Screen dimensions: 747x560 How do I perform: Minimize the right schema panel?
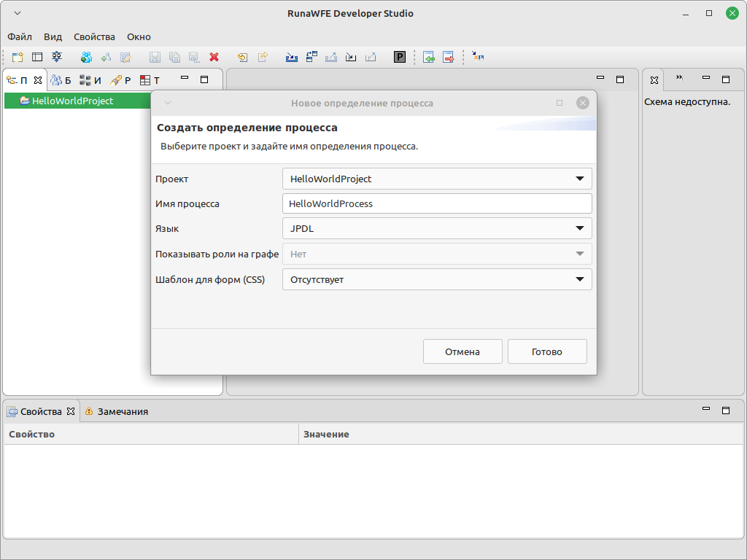(706, 77)
